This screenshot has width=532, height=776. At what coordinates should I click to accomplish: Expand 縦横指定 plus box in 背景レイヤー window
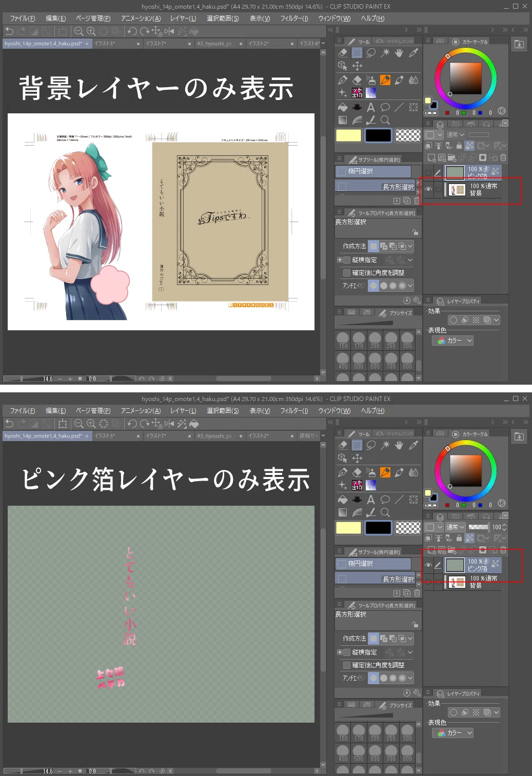(x=340, y=260)
